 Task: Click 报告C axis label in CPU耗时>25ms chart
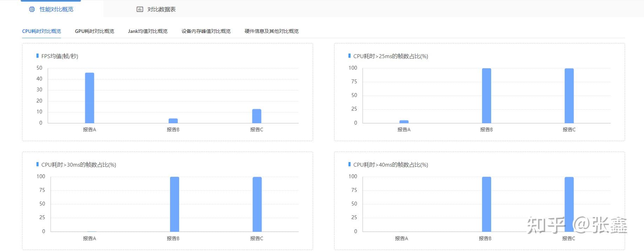pos(569,130)
